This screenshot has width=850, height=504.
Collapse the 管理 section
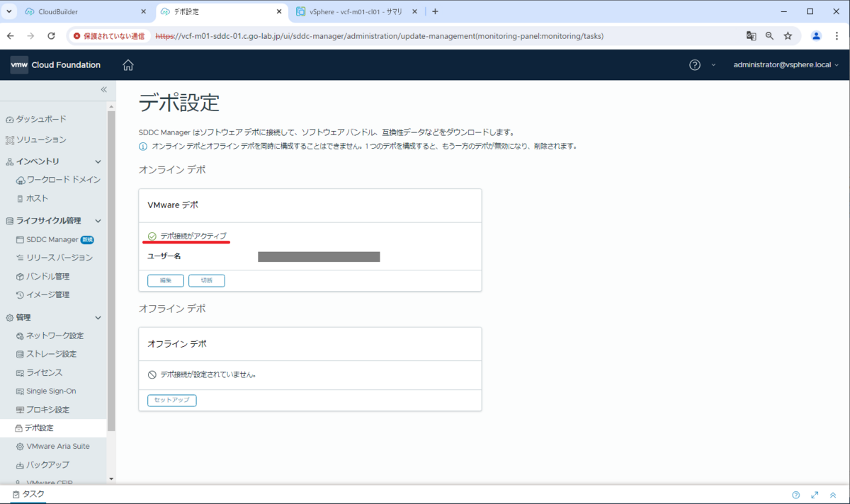click(98, 318)
